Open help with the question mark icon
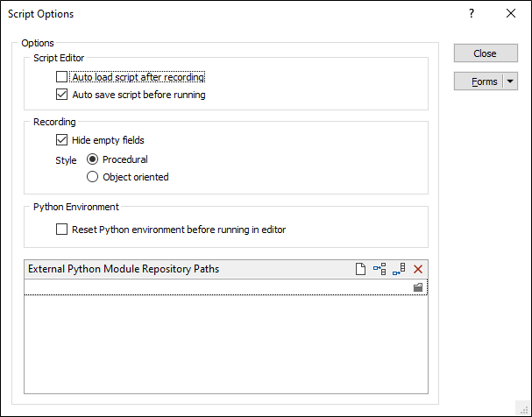 pos(472,13)
